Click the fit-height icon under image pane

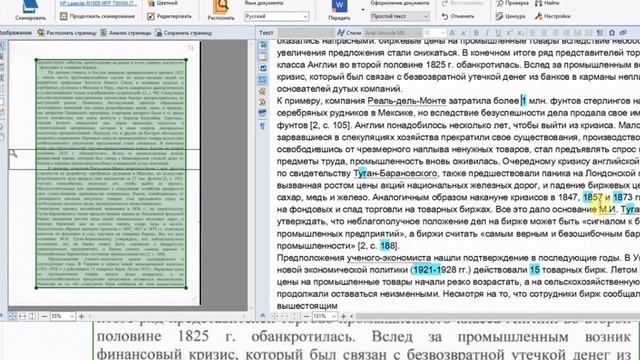pos(32,316)
